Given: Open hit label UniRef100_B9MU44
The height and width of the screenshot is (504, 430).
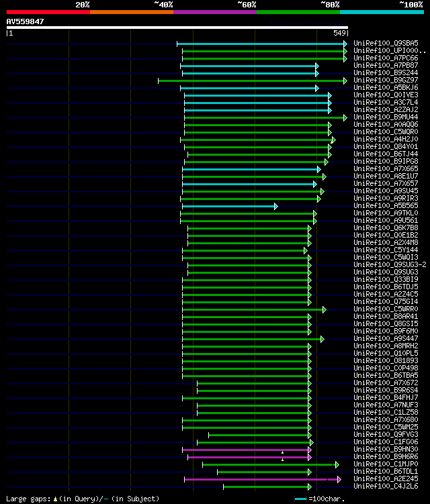Looking at the screenshot, I should [386, 117].
